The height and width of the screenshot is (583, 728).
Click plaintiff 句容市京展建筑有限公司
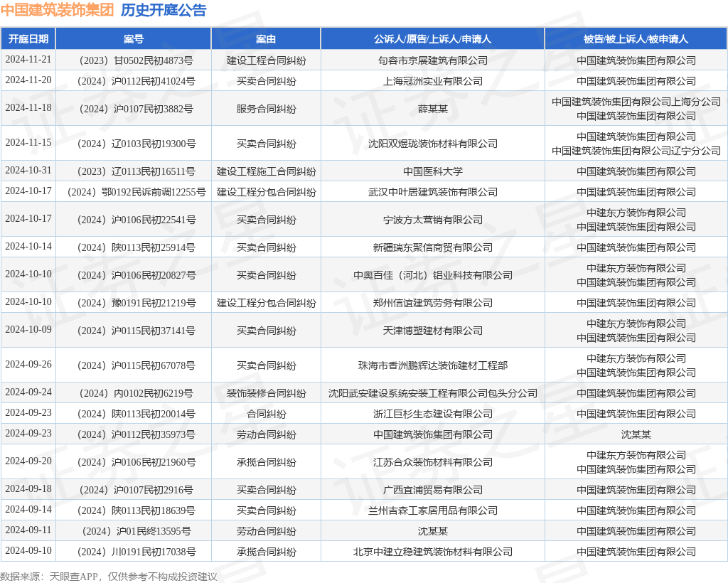433,61
